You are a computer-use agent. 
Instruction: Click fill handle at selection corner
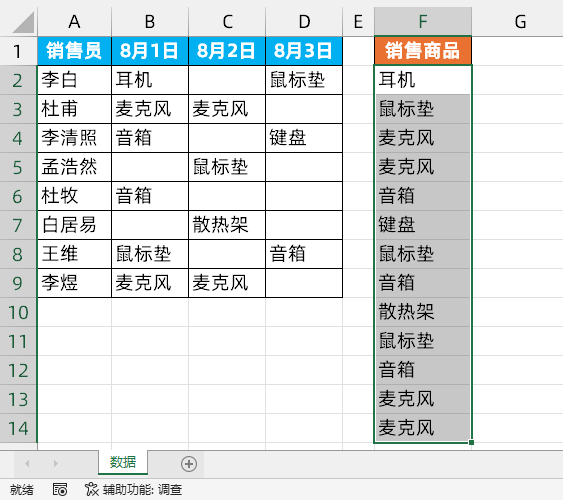(471, 442)
